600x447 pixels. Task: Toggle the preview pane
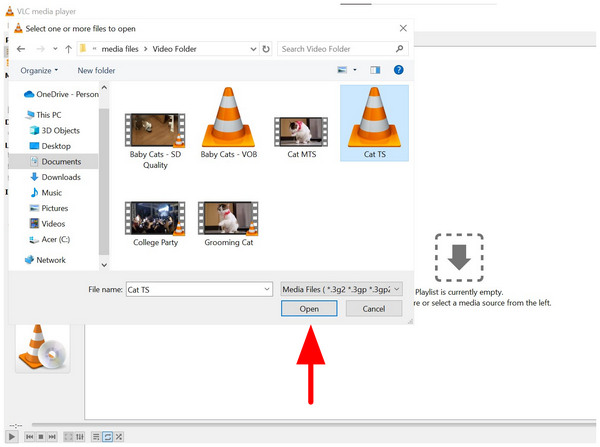[x=375, y=70]
